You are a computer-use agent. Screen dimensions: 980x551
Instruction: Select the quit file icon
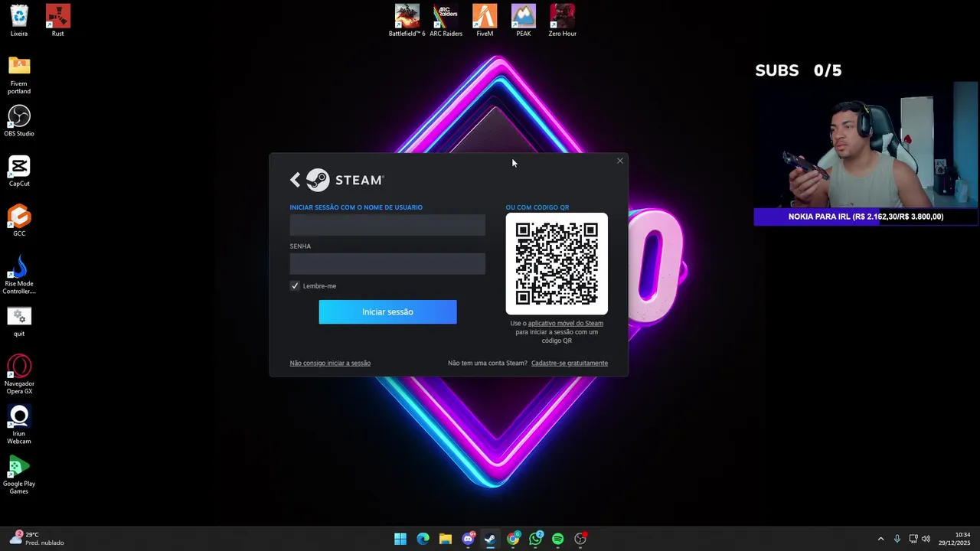[19, 321]
